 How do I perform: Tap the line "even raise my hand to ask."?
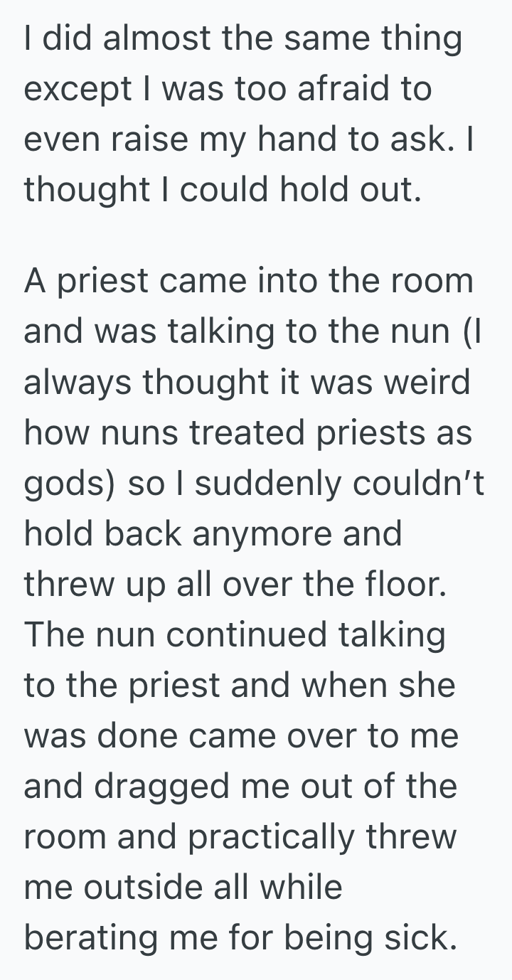tap(238, 141)
